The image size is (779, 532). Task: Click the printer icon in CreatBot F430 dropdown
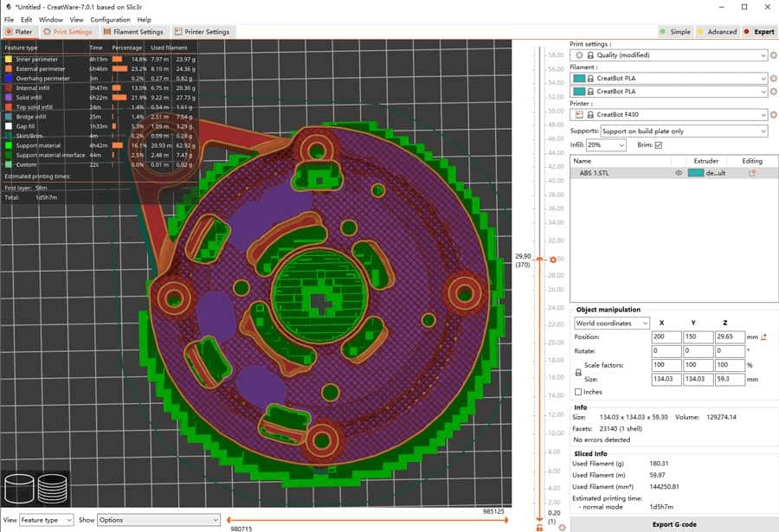579,115
